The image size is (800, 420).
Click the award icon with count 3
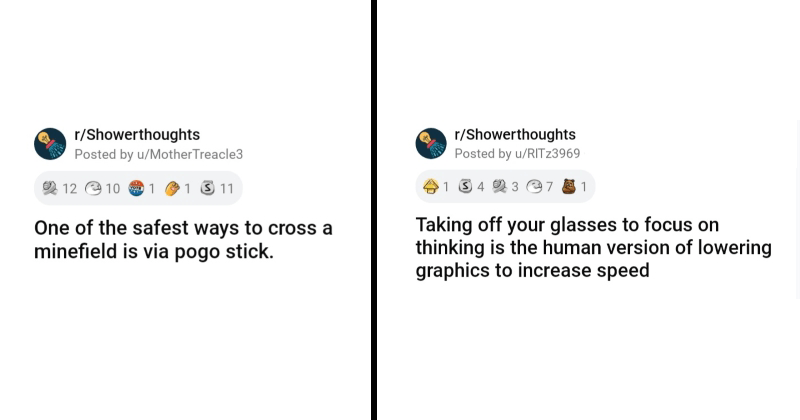pos(500,187)
